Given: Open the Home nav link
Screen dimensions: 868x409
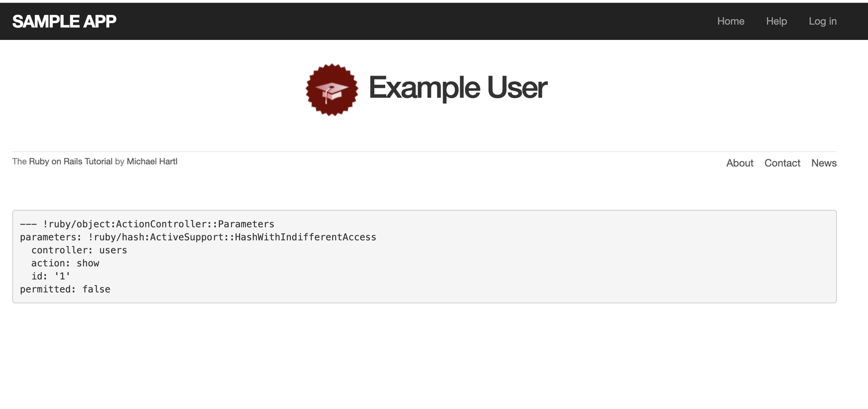Looking at the screenshot, I should coord(730,21).
